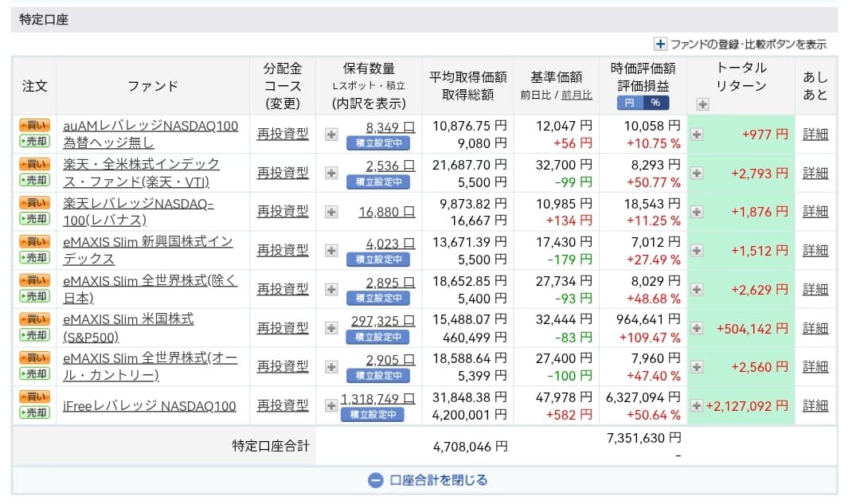Switch 評価損益 display to %
860x504 pixels.
(x=655, y=103)
